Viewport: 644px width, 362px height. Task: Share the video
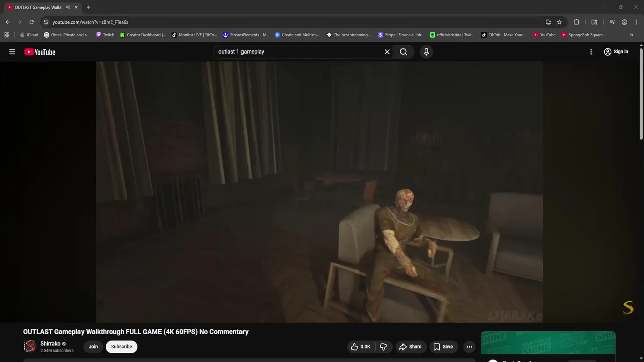pyautogui.click(x=410, y=347)
